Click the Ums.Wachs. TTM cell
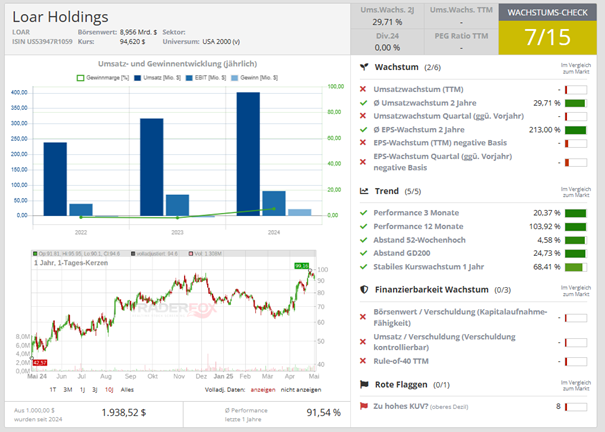The height and width of the screenshot is (432, 605). point(461,16)
